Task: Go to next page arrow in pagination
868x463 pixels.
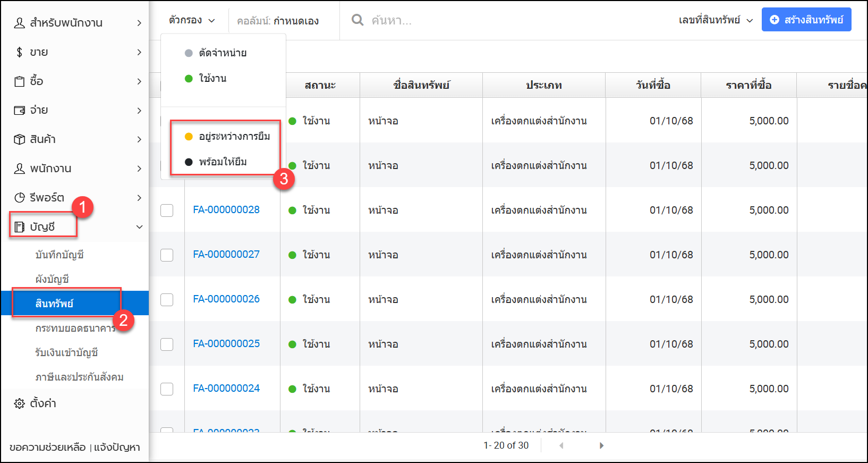Action: point(601,445)
